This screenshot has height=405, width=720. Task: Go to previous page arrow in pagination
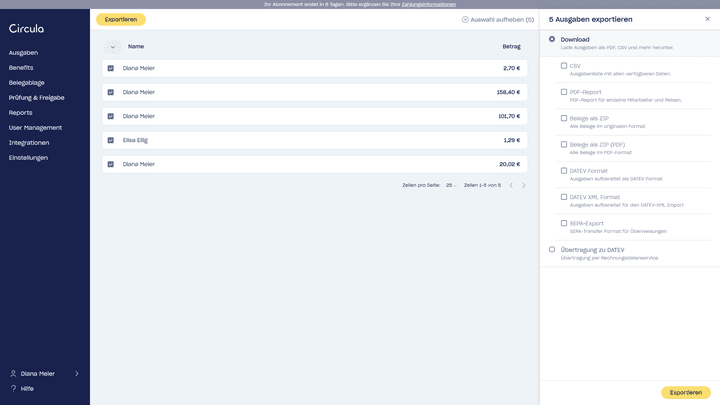click(511, 185)
